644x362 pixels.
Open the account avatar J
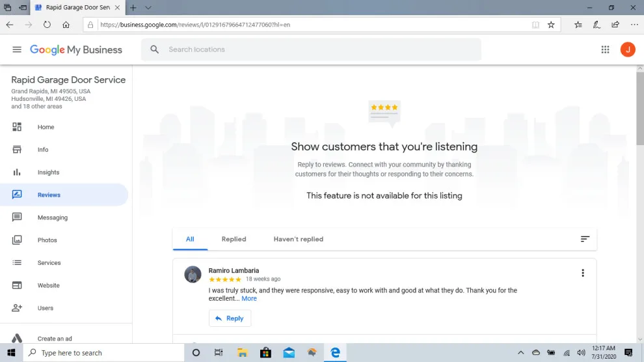628,49
